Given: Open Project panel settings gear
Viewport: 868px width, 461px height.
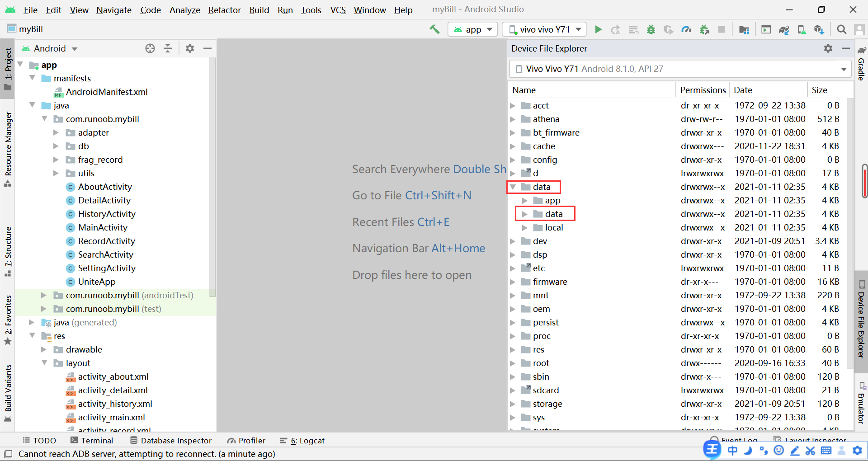Looking at the screenshot, I should [190, 48].
